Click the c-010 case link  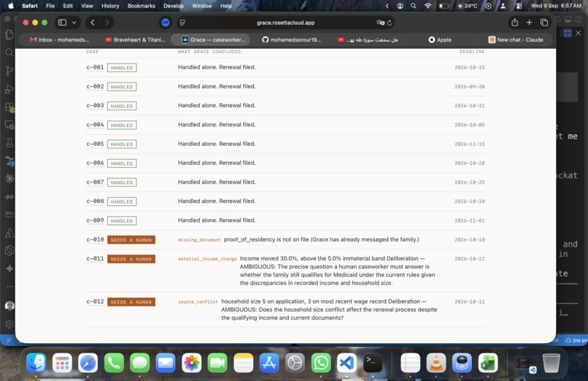click(95, 239)
